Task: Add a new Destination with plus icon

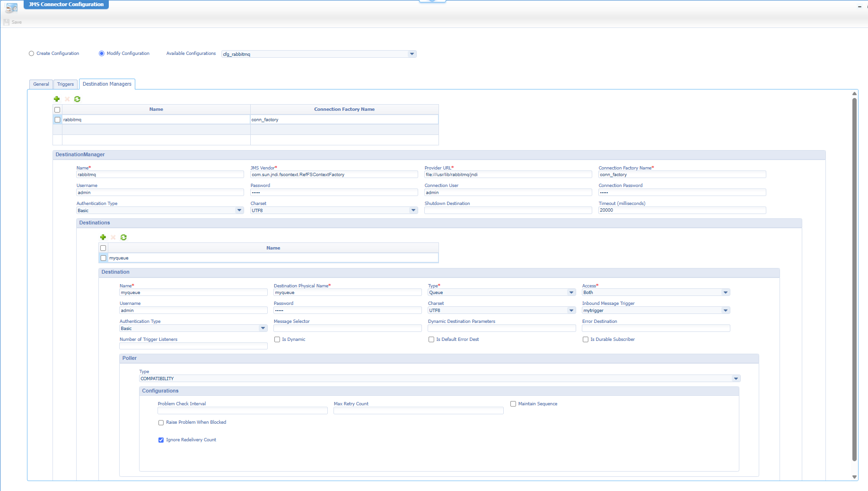Action: (103, 237)
